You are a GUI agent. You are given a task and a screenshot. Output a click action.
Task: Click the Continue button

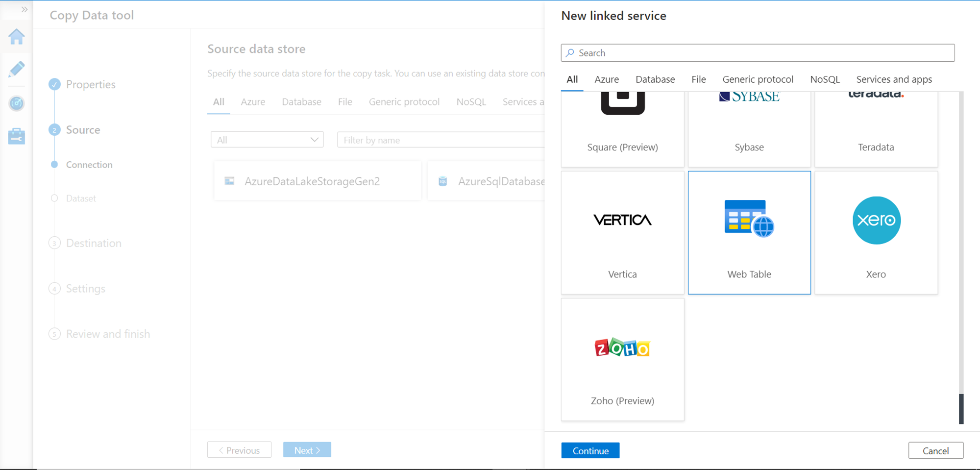pyautogui.click(x=590, y=450)
